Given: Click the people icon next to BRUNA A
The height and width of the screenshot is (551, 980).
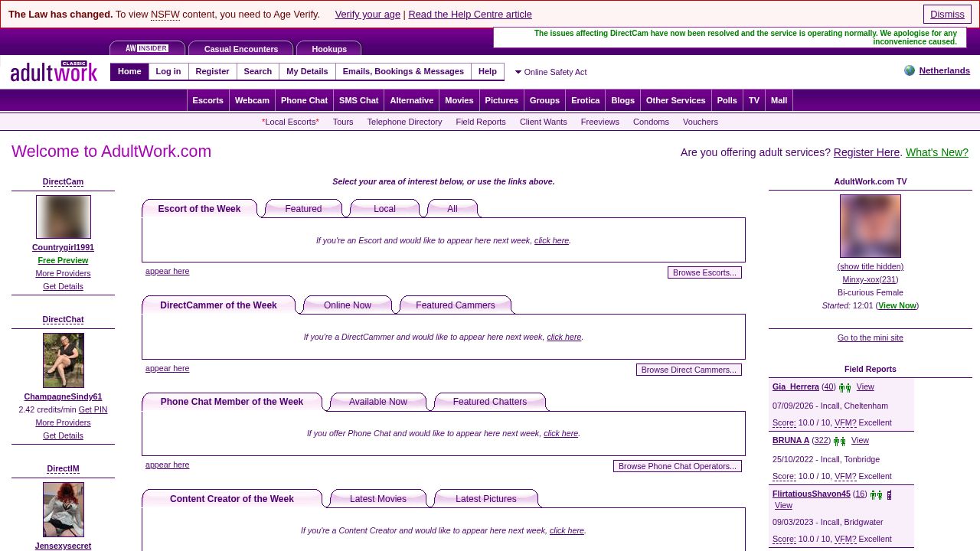Looking at the screenshot, I should [840, 442].
